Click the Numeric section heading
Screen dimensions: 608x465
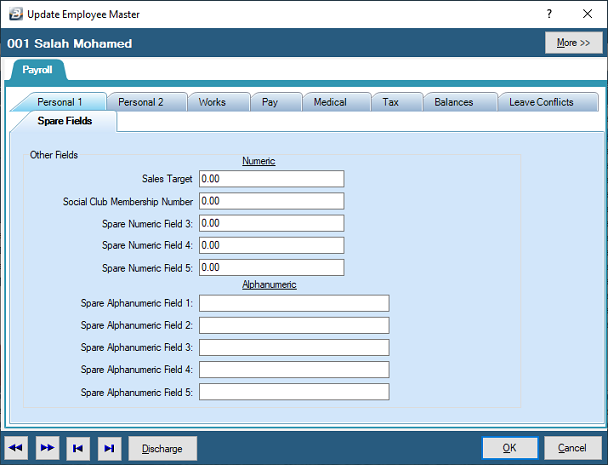pyautogui.click(x=259, y=161)
